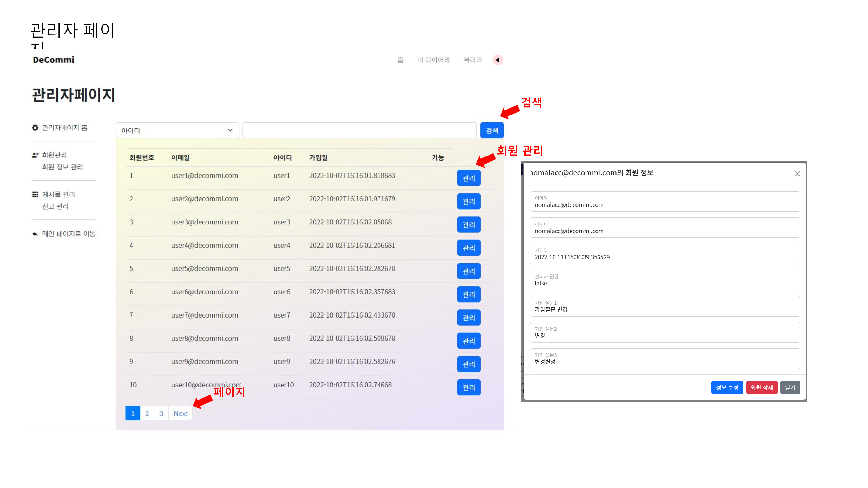Open the 아이디 search type dropdown
This screenshot has height=488, width=868.
pos(177,130)
